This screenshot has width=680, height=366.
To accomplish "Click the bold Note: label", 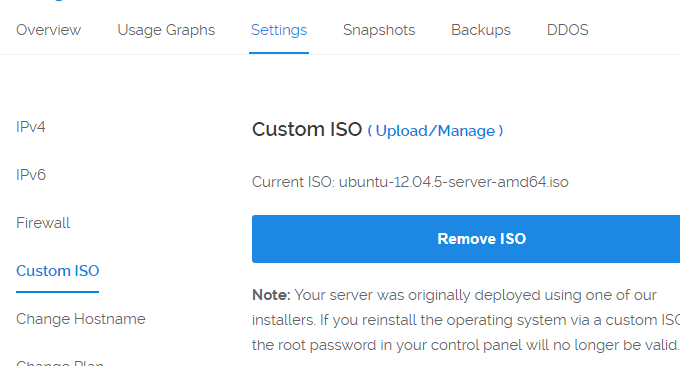I will [271, 295].
